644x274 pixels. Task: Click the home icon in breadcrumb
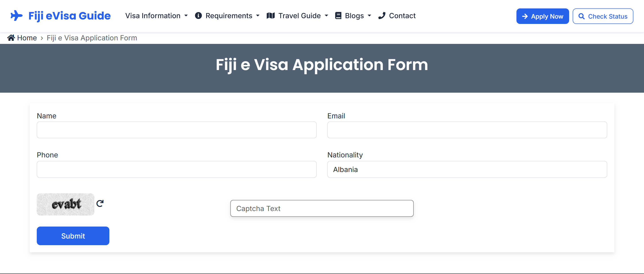(11, 38)
